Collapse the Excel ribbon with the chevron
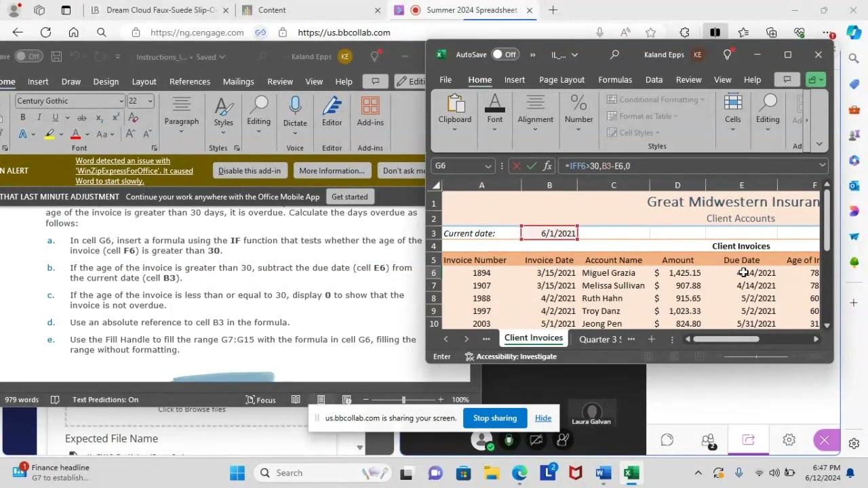 [x=819, y=144]
